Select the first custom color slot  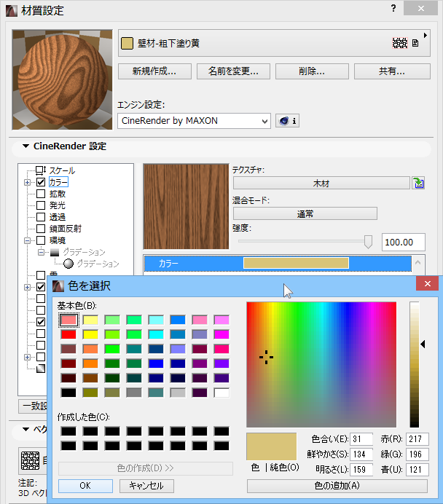pyautogui.click(x=68, y=431)
